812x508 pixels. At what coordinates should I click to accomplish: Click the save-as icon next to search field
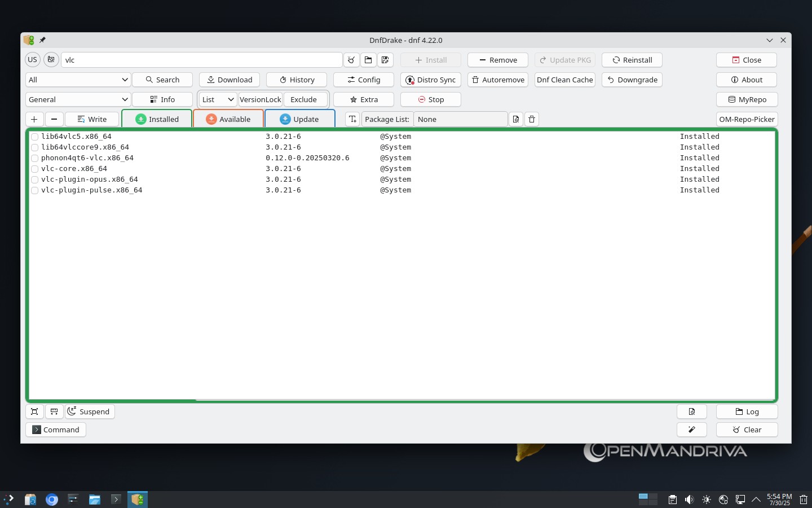tap(385, 60)
